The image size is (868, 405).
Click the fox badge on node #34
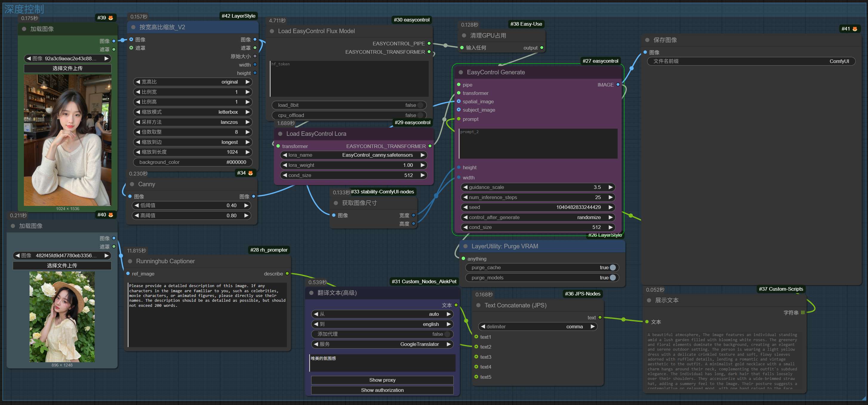[250, 173]
